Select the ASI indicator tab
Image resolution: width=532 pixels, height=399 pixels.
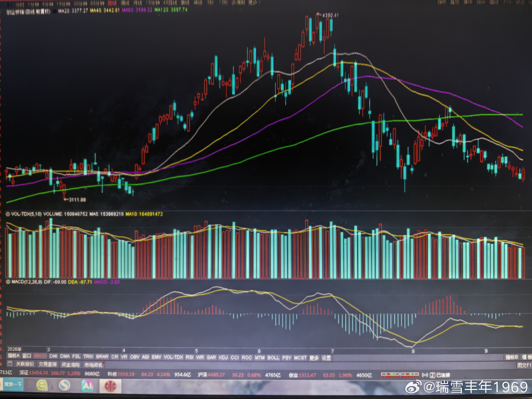click(x=145, y=357)
